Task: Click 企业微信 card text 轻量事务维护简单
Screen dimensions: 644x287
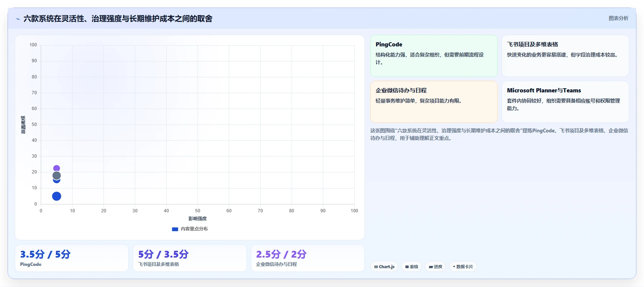Action: pyautogui.click(x=395, y=101)
